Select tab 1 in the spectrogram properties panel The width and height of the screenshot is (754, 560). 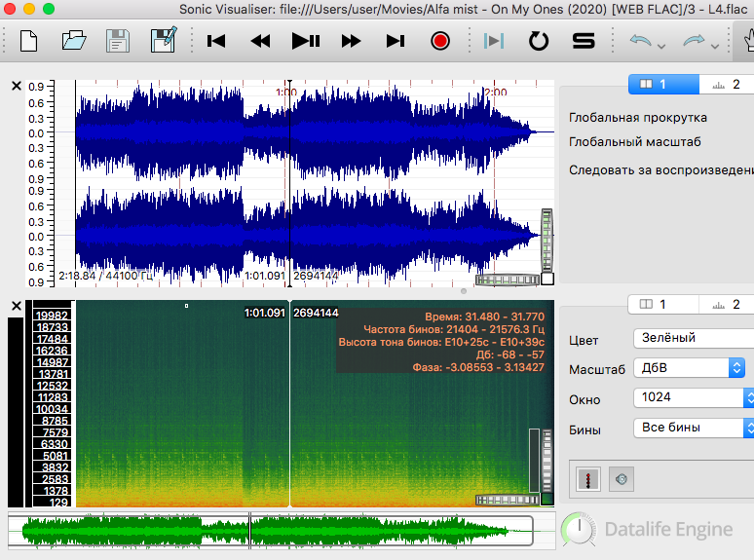663,304
